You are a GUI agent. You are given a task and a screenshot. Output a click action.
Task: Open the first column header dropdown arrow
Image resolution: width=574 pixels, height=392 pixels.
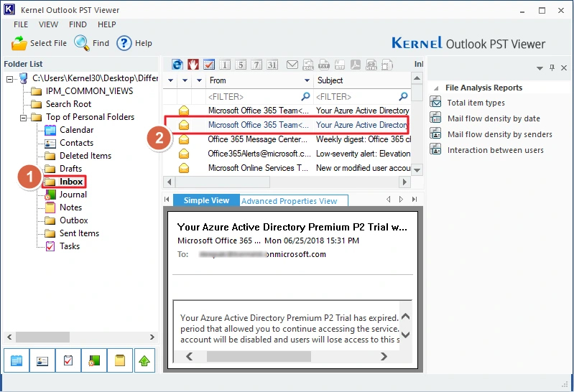[x=170, y=80]
